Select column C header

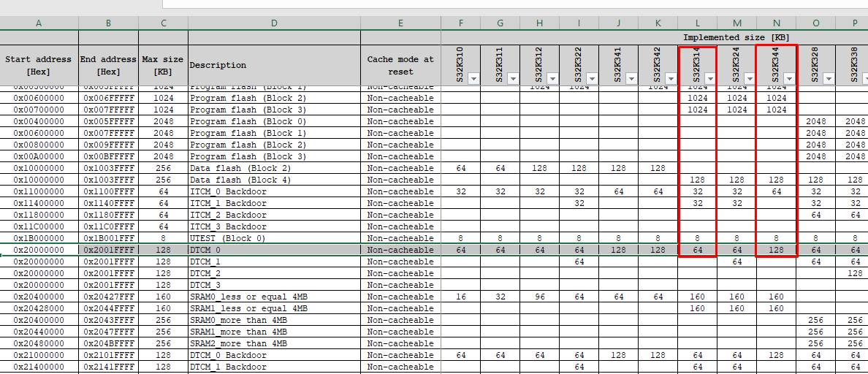tap(164, 23)
